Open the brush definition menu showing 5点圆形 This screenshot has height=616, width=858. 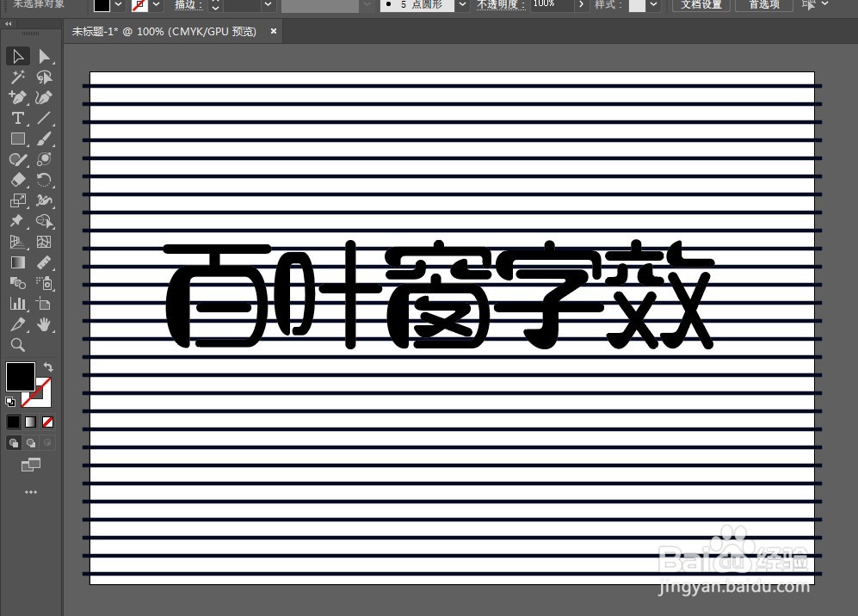(x=462, y=6)
